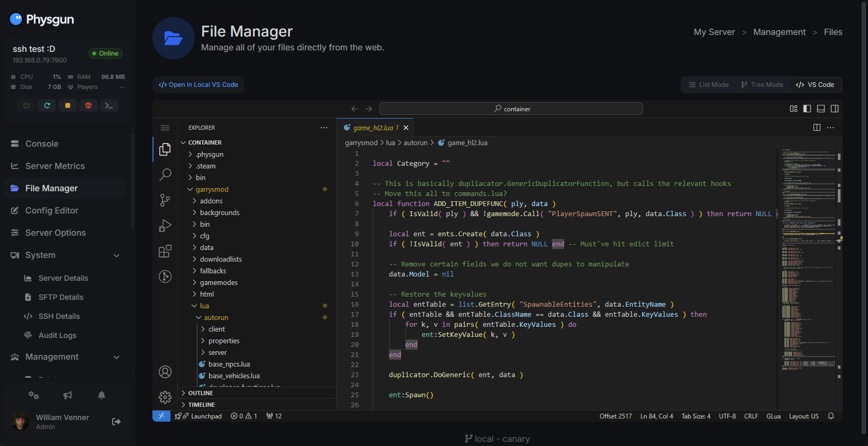
Task: Click the announcements megaphone icon
Action: 68,395
